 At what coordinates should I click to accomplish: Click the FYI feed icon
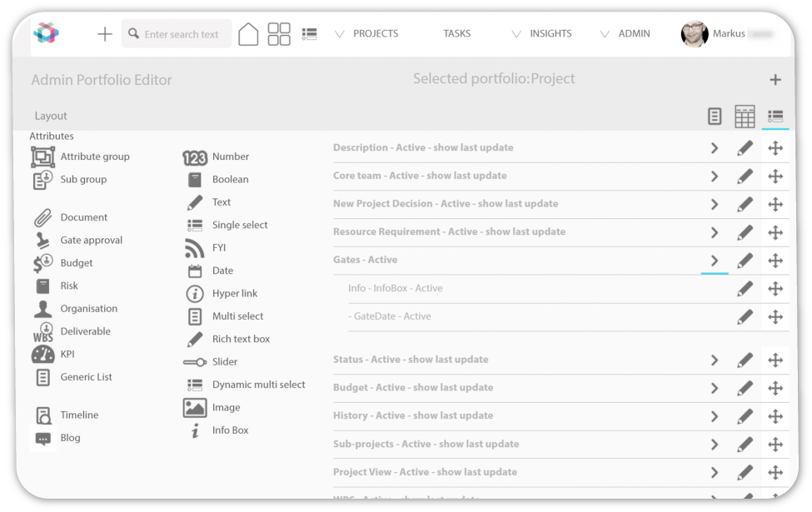pos(195,248)
